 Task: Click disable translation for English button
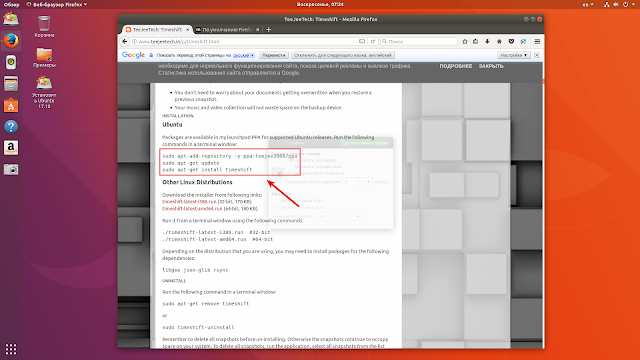[x=342, y=55]
